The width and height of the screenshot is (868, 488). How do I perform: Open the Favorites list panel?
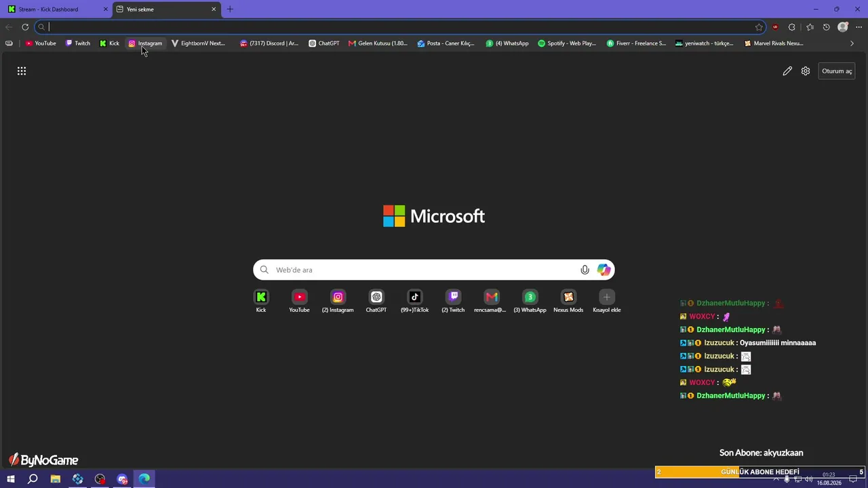[x=810, y=27]
